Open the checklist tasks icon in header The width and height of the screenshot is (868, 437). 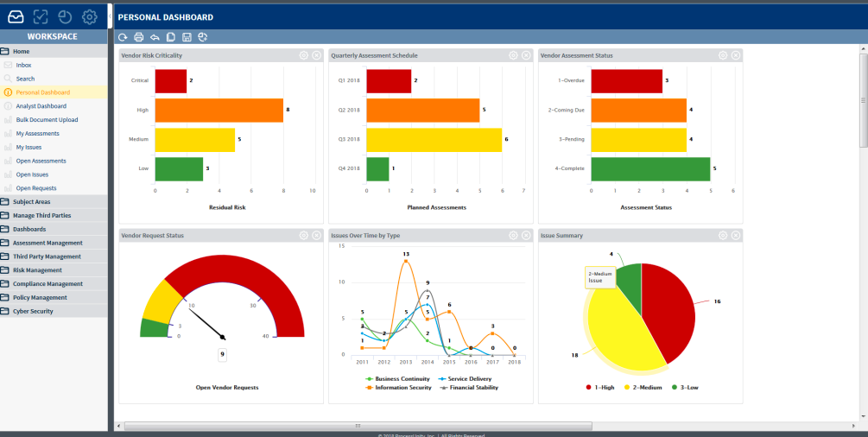40,16
